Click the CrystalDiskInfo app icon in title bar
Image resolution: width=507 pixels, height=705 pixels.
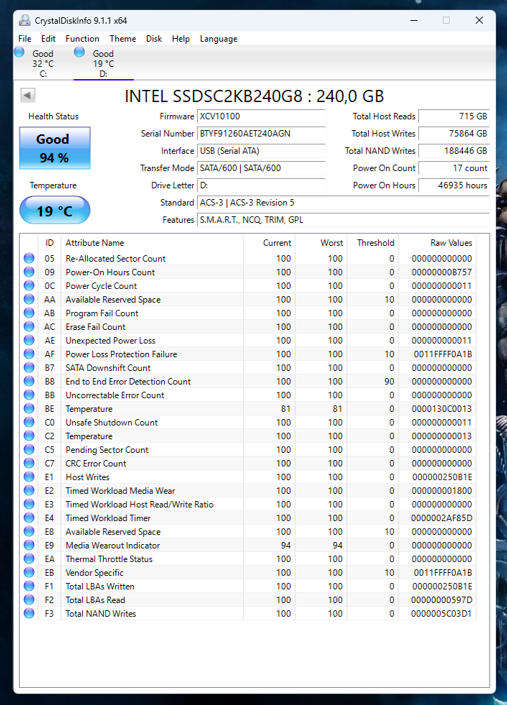click(x=25, y=20)
